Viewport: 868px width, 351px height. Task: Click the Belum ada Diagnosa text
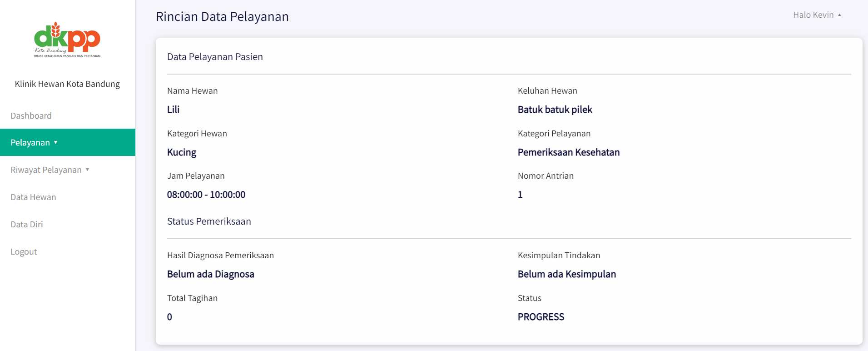[x=210, y=274]
